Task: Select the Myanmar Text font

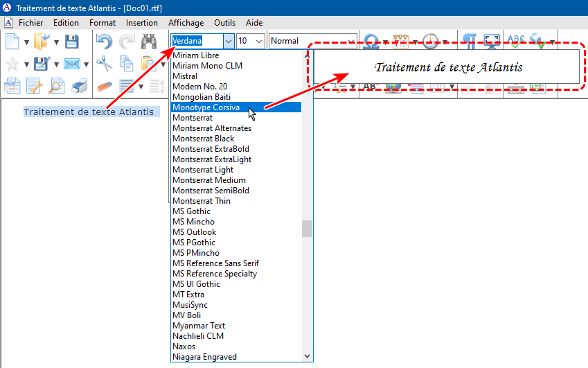Action: pyautogui.click(x=236, y=326)
